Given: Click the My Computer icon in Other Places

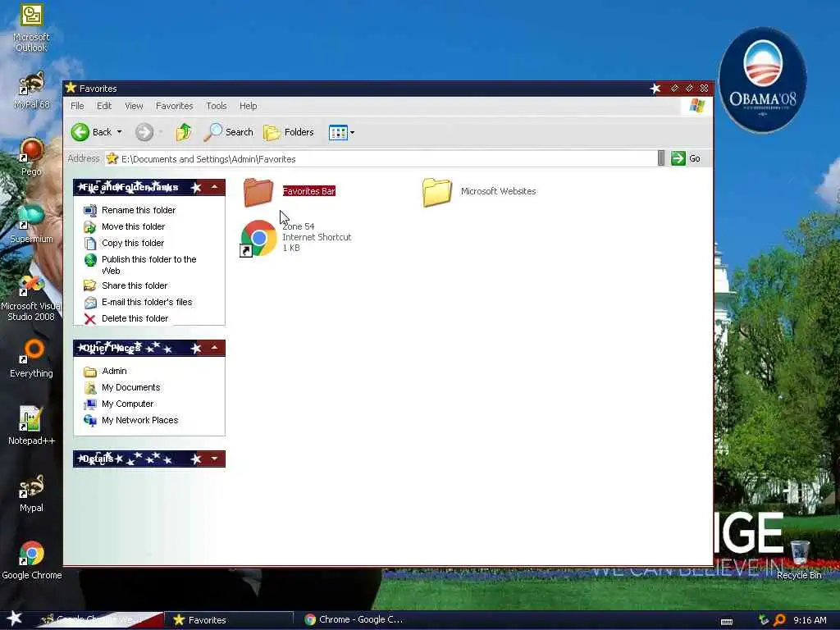Looking at the screenshot, I should 90,404.
